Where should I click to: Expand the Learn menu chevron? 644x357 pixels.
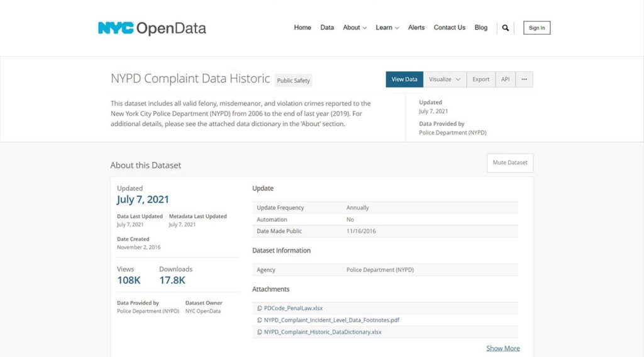397,28
